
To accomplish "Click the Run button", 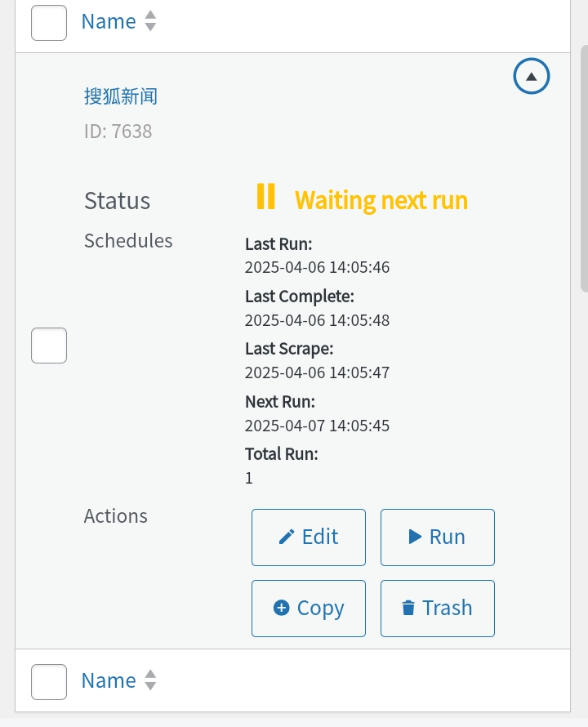I will [x=437, y=537].
